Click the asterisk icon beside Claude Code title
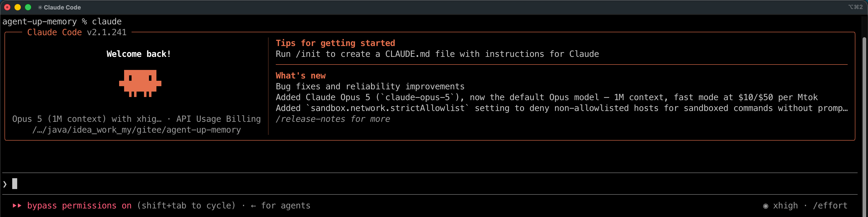Viewport: 868px width, 217px height. [x=40, y=7]
